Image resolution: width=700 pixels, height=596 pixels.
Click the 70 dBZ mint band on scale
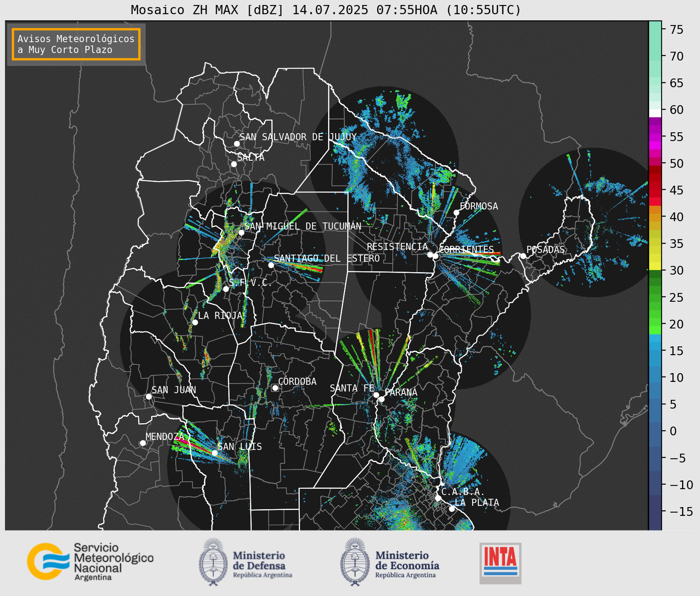[x=655, y=53]
